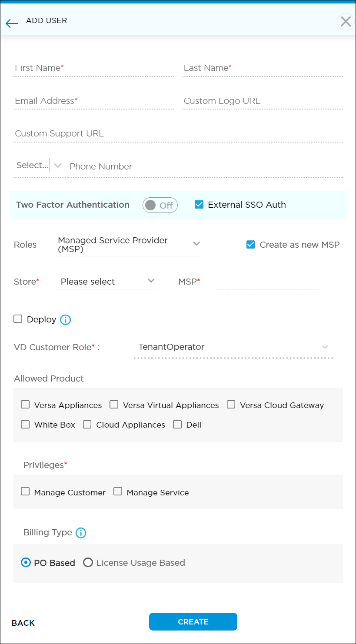Select License Usage Based billing
The width and height of the screenshot is (356, 644).
pos(88,562)
